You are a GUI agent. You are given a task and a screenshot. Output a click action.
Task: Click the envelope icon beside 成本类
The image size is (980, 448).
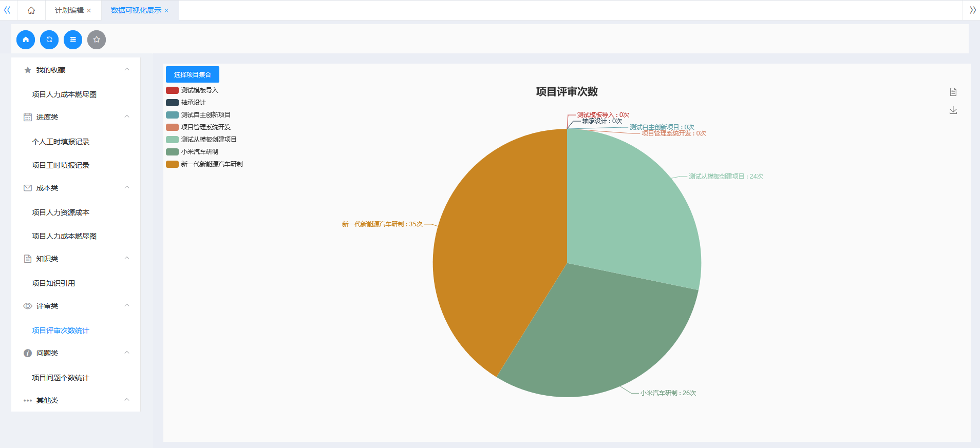[x=28, y=188]
